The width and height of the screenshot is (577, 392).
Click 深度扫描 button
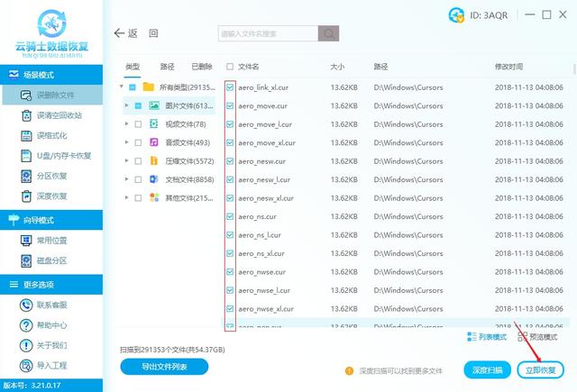tap(487, 370)
